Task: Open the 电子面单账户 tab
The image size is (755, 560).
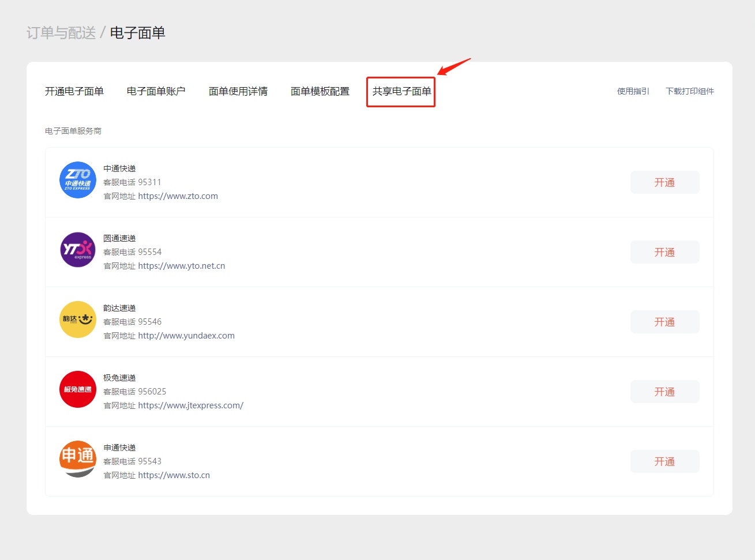Action: (156, 91)
